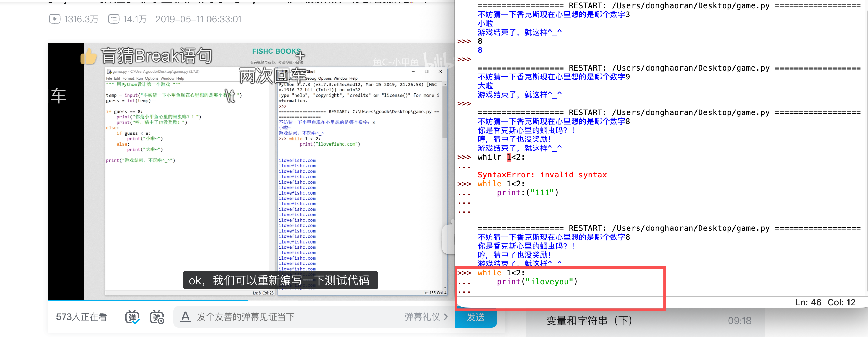
Task: Click the play count icon beside 1316.3万
Action: pos(55,19)
